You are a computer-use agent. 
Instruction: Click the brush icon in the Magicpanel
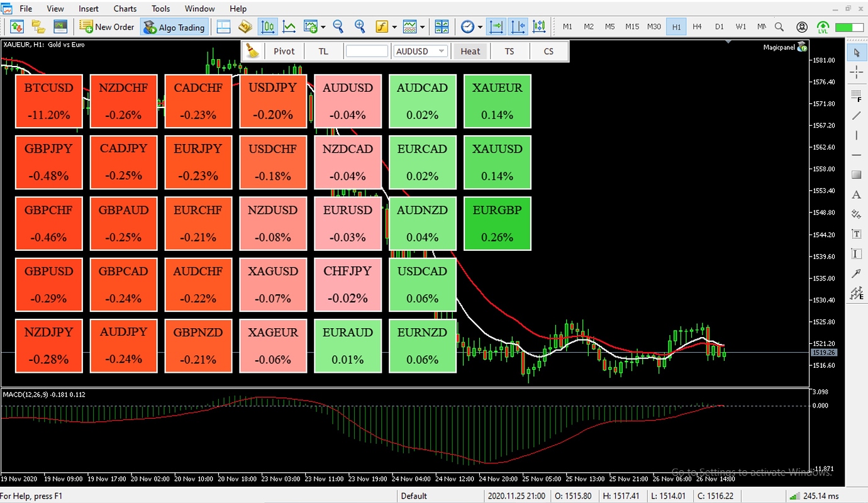coord(253,50)
